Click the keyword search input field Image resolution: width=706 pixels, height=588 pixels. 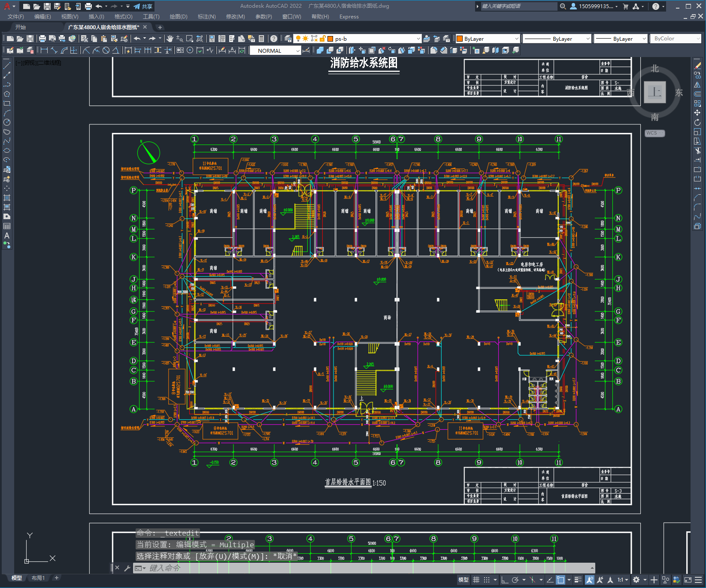pyautogui.click(x=519, y=6)
